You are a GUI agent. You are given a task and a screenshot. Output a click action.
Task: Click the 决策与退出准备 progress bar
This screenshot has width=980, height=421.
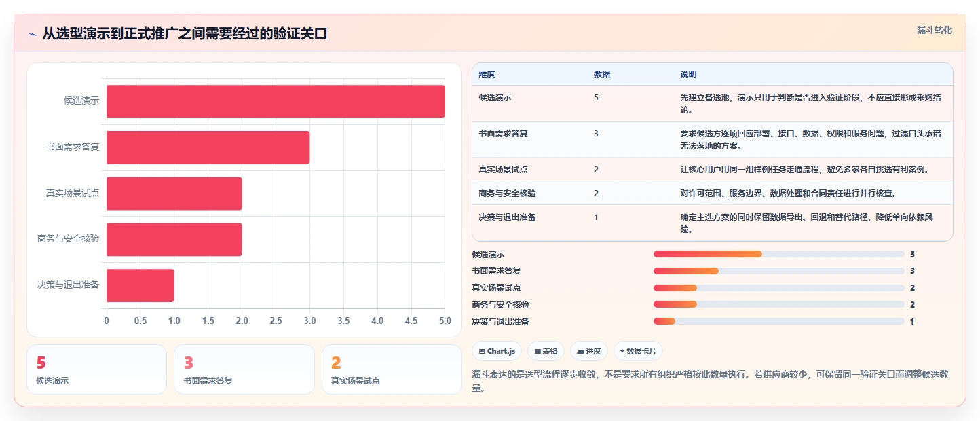coord(779,321)
